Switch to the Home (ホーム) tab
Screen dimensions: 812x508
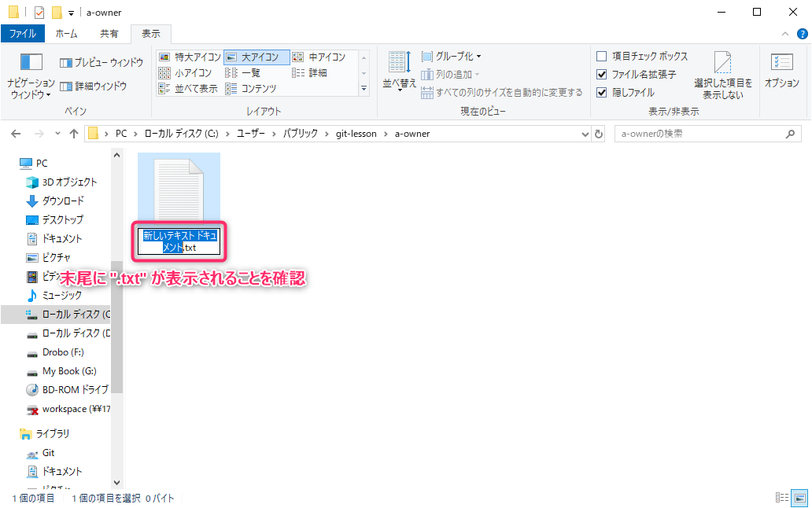66,34
